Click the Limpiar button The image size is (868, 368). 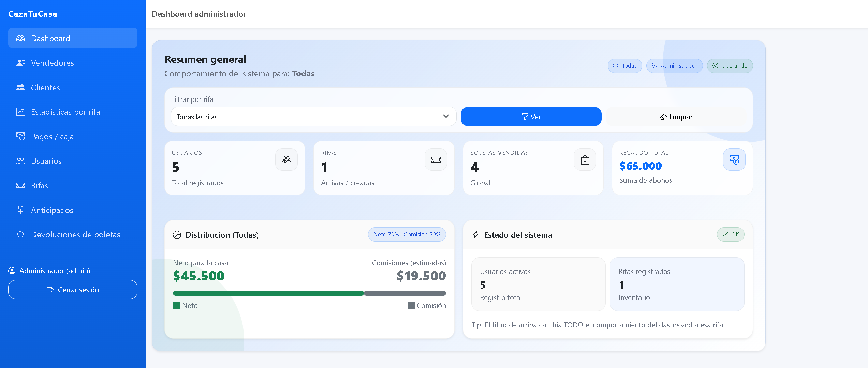point(676,117)
